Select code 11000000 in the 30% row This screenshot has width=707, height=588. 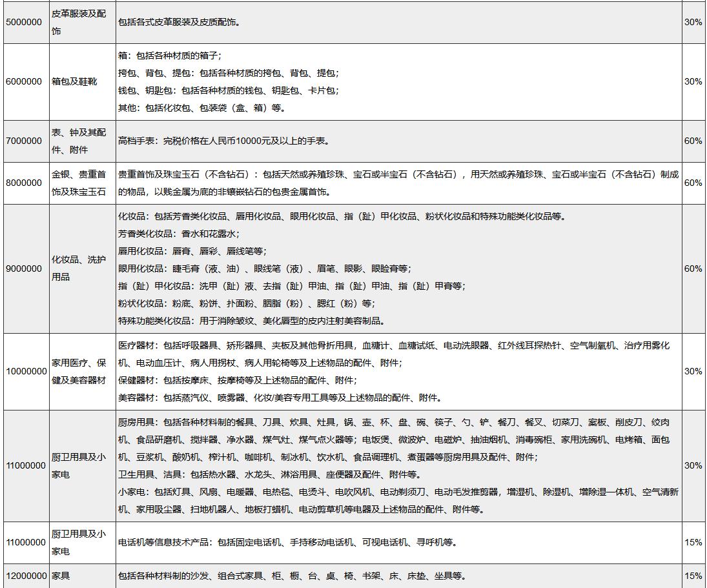click(x=26, y=465)
